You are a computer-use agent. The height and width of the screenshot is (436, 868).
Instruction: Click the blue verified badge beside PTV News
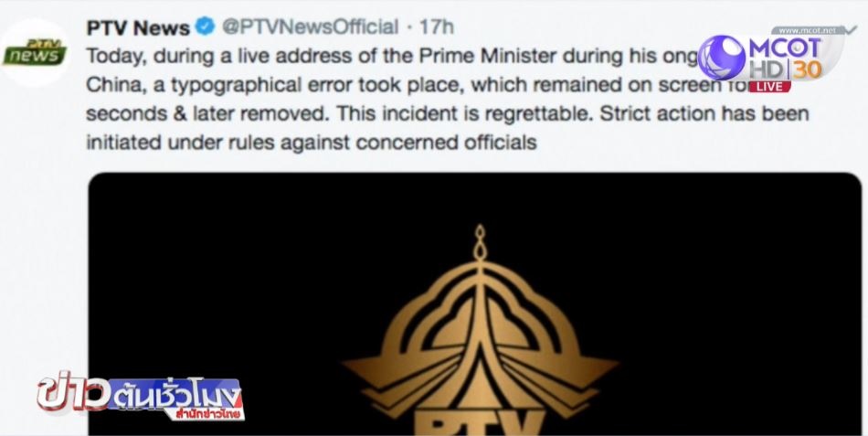point(206,27)
